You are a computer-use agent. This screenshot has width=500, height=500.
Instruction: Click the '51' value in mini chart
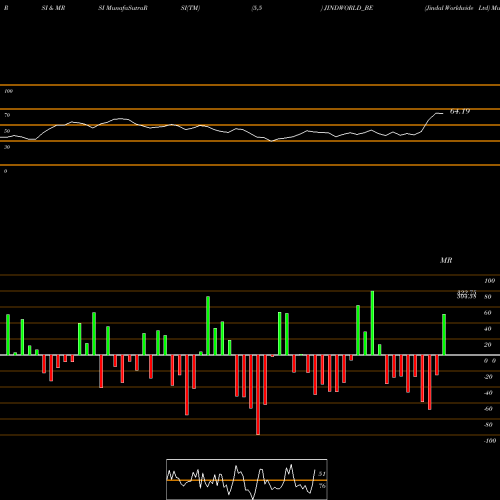point(322,474)
